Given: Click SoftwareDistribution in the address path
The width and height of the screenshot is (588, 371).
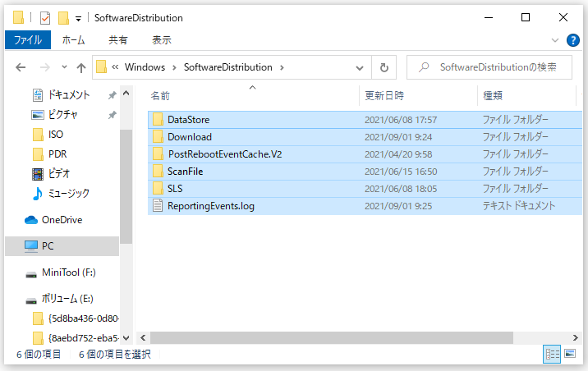Looking at the screenshot, I should click(x=228, y=67).
